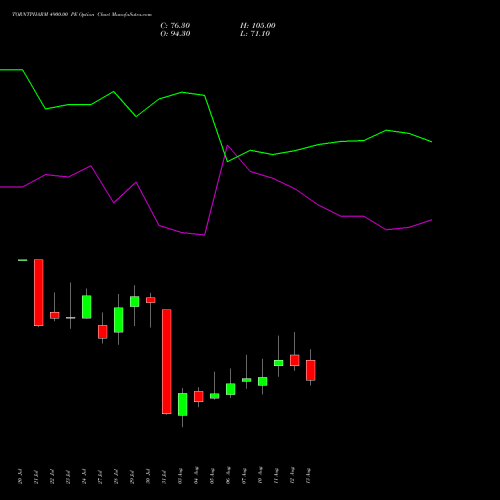500x500 pixels.
Task: Click the close value C: 76.30
Action: point(175,26)
